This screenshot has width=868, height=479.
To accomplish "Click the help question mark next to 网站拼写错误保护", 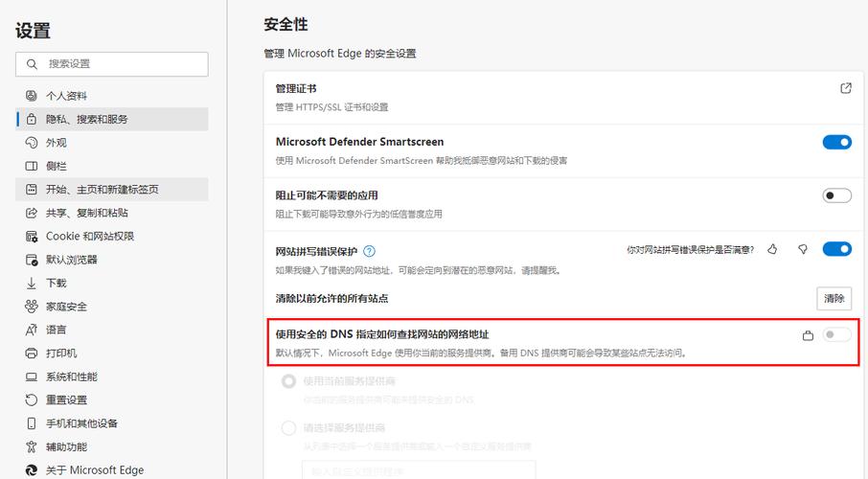I will 369,251.
